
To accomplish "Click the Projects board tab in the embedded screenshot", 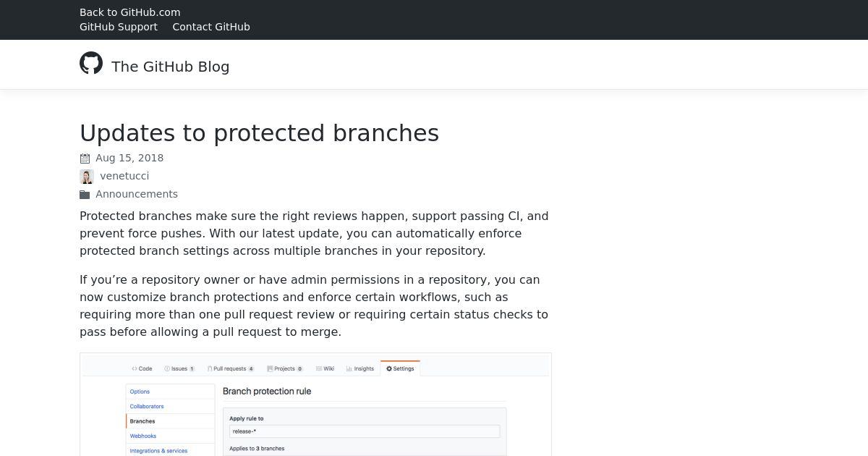I will click(284, 368).
